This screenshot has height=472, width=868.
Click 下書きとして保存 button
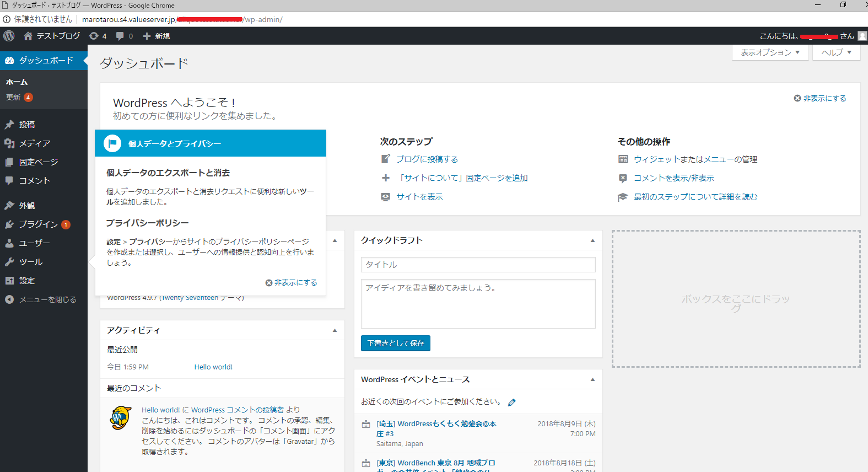coord(396,343)
